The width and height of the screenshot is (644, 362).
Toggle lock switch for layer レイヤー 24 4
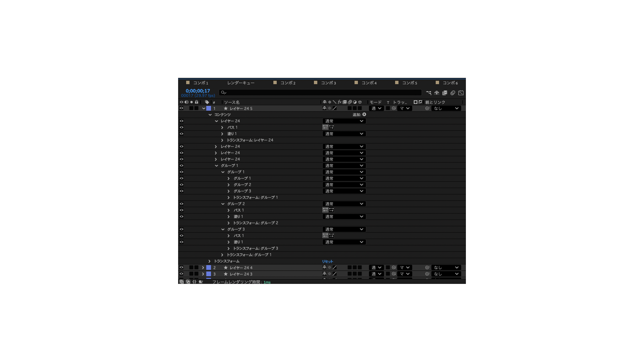197,267
